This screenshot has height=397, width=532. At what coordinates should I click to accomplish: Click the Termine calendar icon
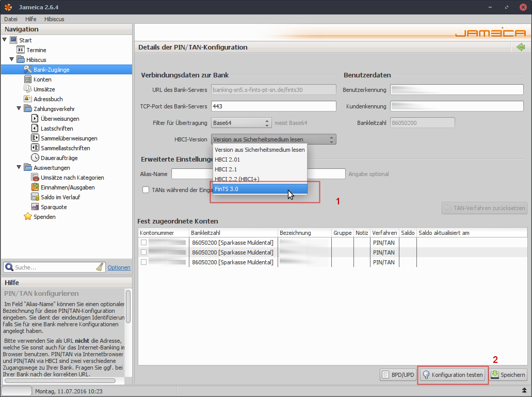pyautogui.click(x=20, y=50)
